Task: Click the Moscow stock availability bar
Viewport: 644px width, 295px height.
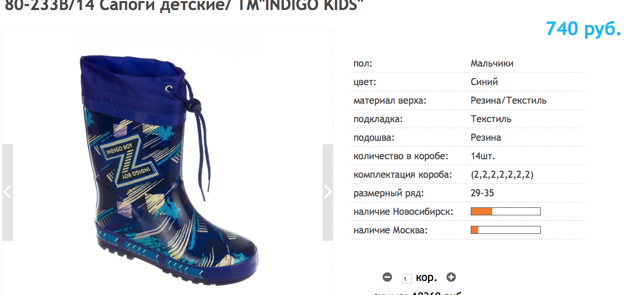Action: pyautogui.click(x=506, y=230)
